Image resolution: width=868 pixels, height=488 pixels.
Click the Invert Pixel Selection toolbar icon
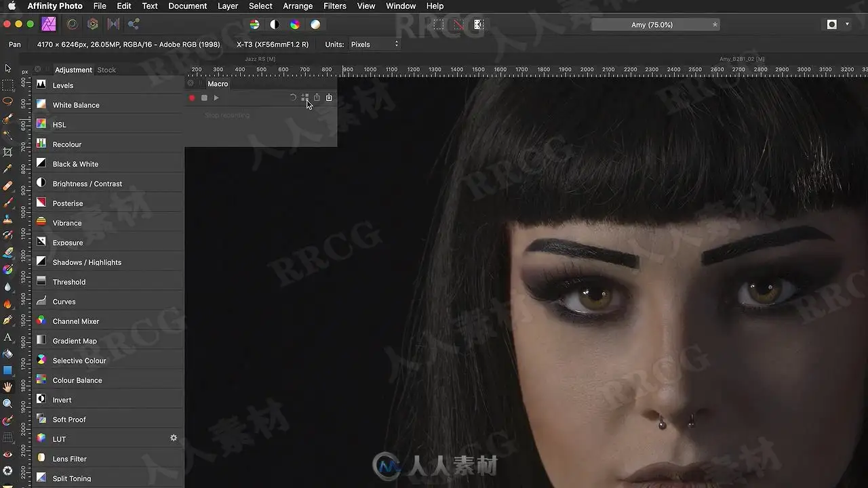[x=479, y=24]
